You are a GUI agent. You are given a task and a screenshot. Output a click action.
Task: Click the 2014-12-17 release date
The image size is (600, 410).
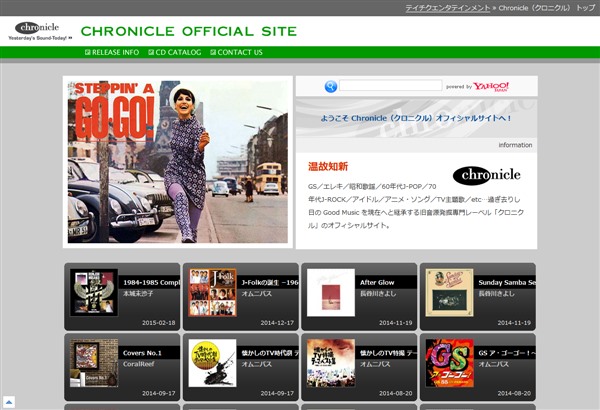(277, 323)
